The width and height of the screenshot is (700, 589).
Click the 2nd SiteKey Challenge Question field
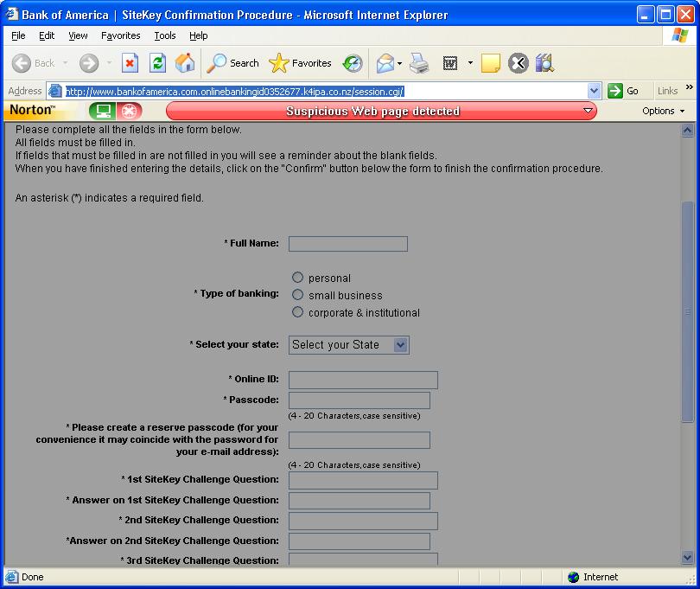(363, 521)
